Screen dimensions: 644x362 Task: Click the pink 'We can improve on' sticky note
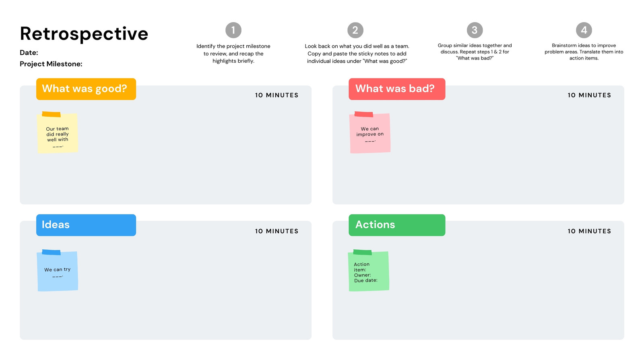[x=370, y=133]
